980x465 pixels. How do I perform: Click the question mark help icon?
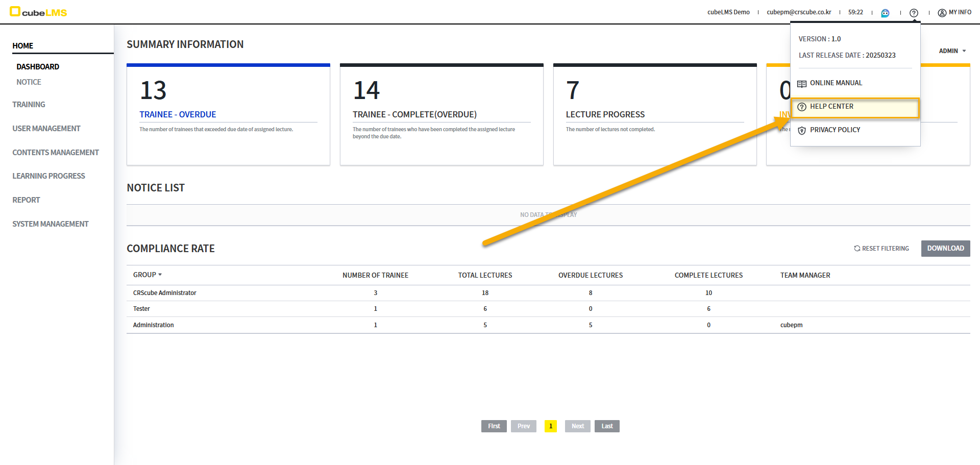pos(914,13)
